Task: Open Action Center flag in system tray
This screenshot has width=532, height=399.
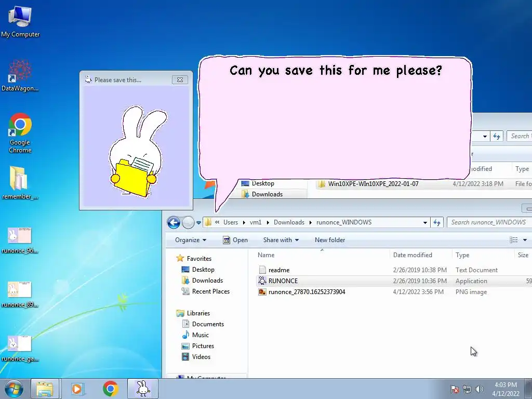Action: pos(455,389)
